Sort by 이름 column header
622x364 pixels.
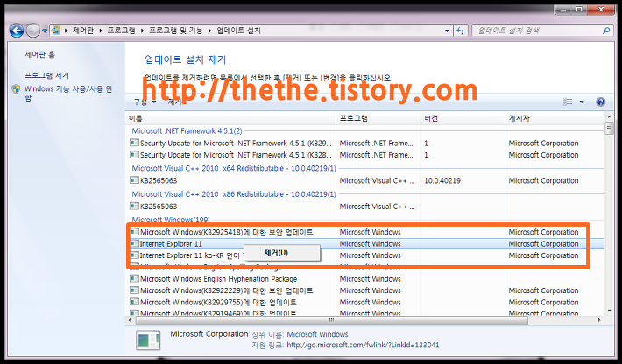tap(231, 118)
